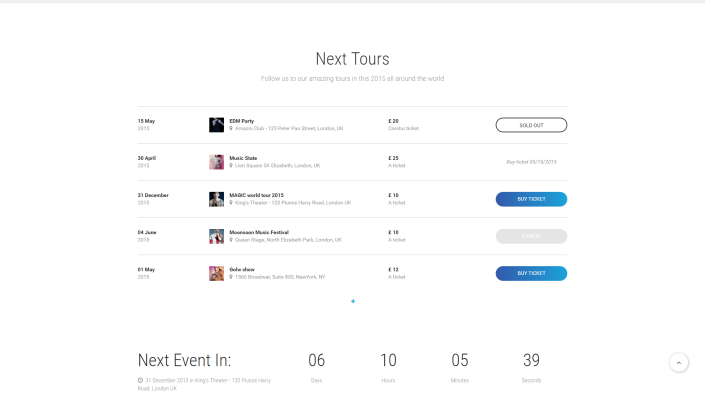Select the Moonsoon Music Festival title
The width and height of the screenshot is (705, 397).
[x=259, y=232]
